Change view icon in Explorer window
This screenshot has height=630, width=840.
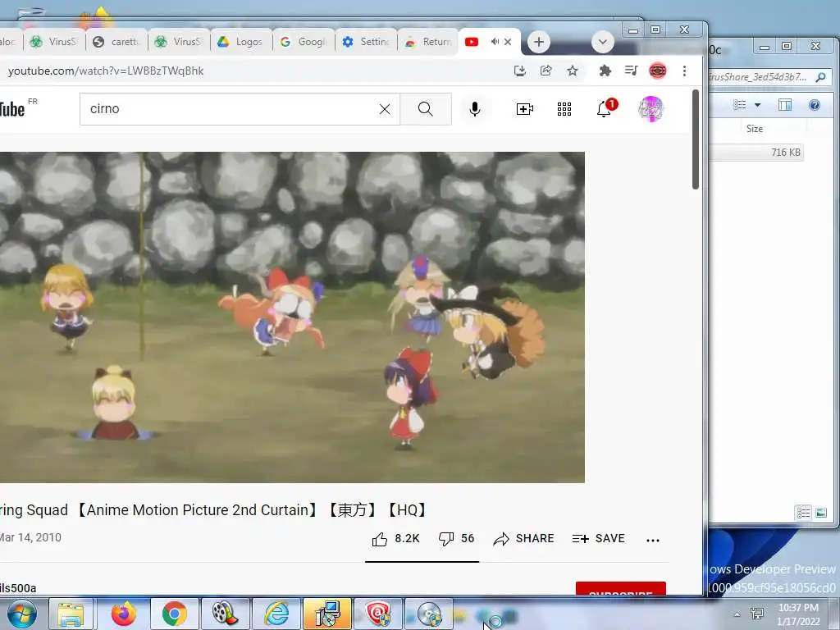tap(740, 105)
